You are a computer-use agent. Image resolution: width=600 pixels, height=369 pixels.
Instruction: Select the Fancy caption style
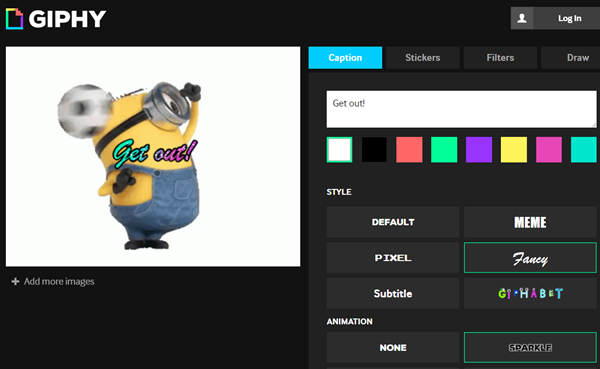(530, 258)
